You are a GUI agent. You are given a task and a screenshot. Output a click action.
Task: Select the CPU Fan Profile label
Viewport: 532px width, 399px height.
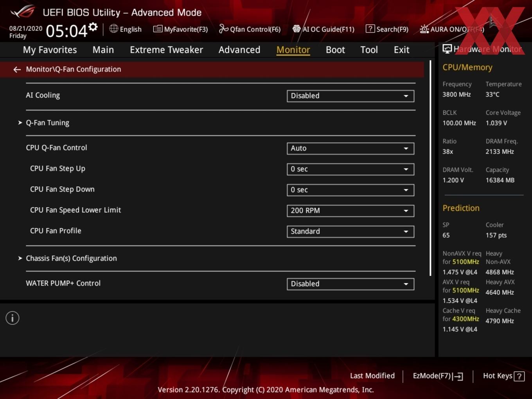click(56, 231)
